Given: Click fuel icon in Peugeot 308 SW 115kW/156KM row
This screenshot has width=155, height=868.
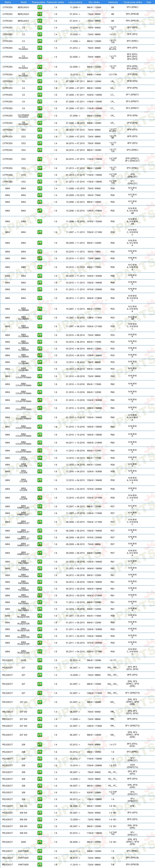Looking at the screenshot, I should [x=40, y=833].
